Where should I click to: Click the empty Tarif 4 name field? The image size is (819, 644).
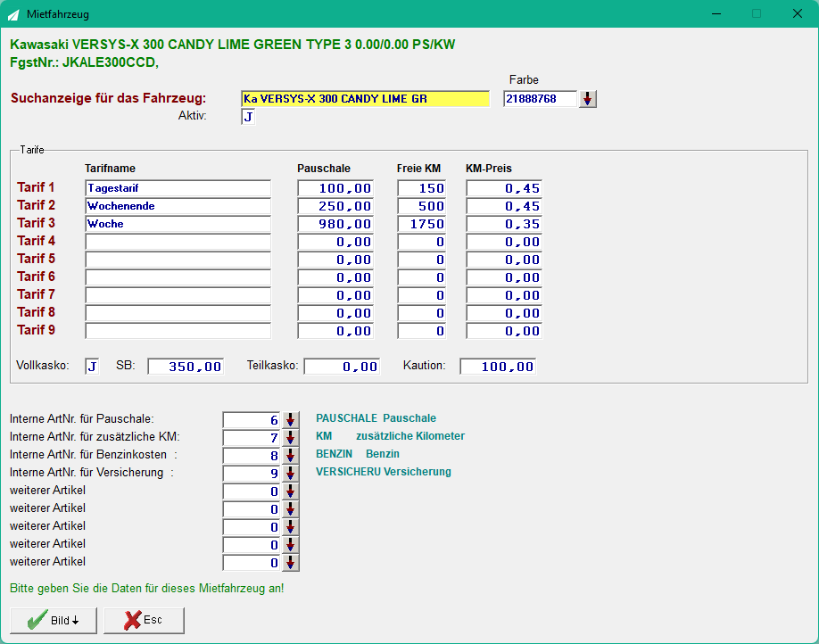click(178, 242)
